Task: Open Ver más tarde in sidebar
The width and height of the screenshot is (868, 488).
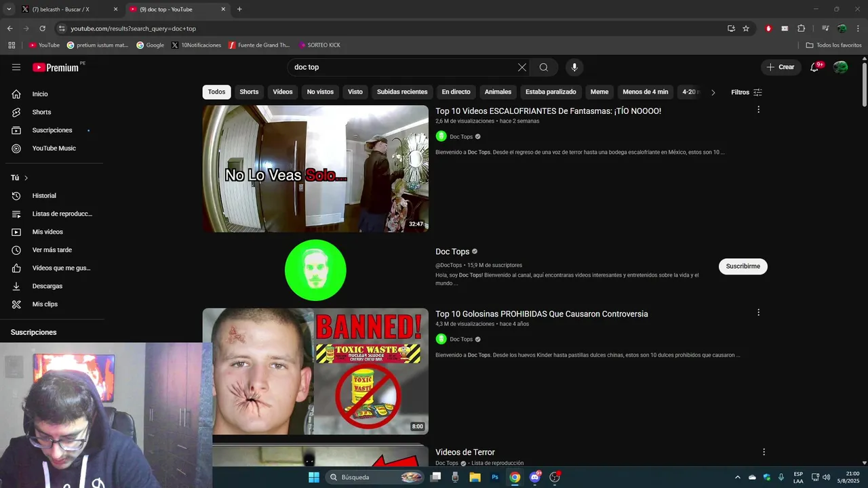Action: [x=52, y=250]
